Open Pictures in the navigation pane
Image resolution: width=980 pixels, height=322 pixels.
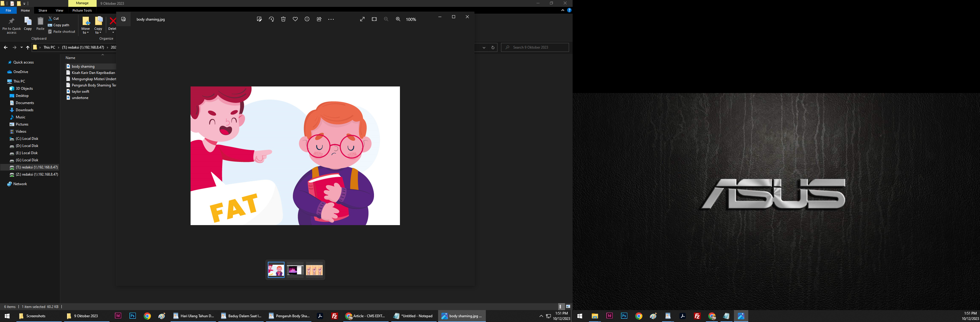[x=22, y=124]
